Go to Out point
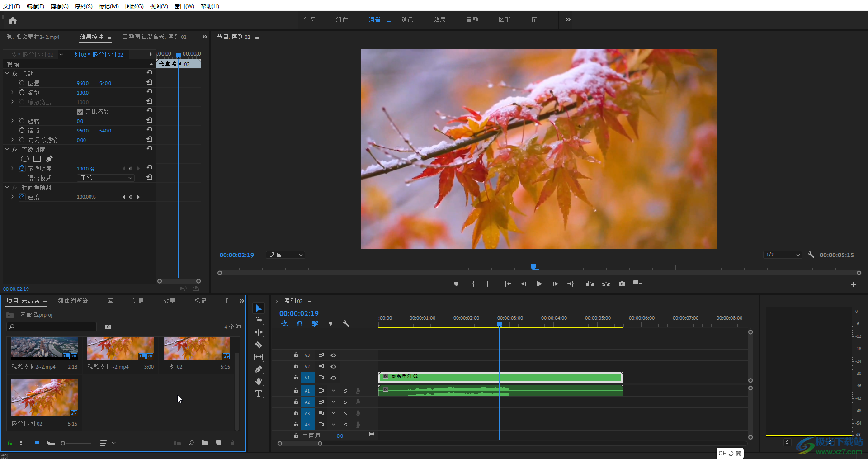Image resolution: width=868 pixels, height=459 pixels. pyautogui.click(x=571, y=284)
